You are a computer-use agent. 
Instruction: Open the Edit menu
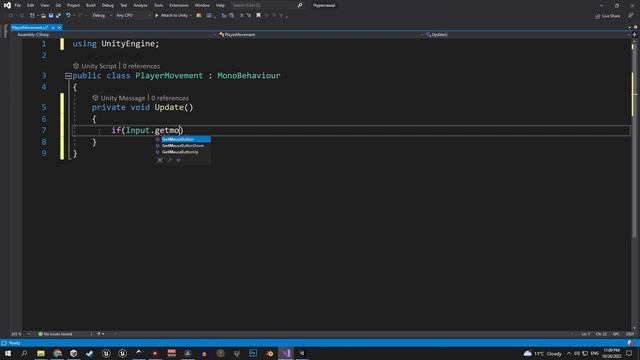pyautogui.click(x=31, y=5)
